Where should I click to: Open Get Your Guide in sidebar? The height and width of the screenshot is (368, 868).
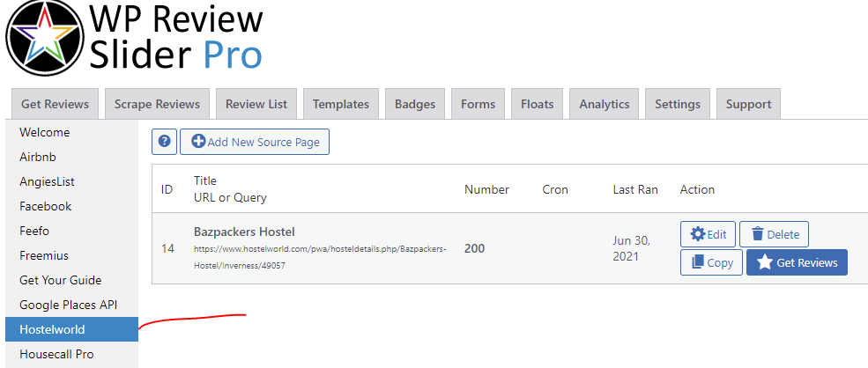tap(71, 280)
